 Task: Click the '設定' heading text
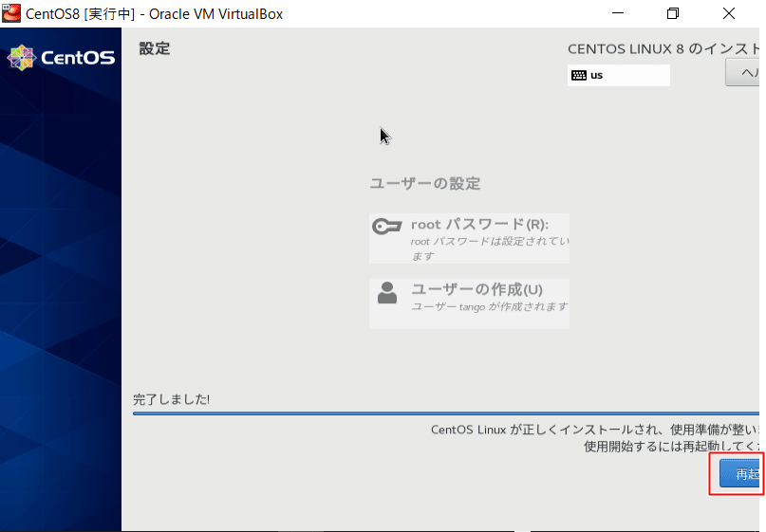point(155,48)
